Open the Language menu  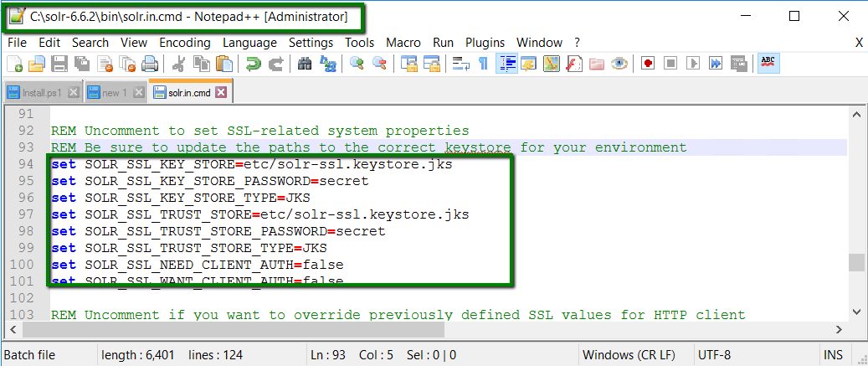[x=249, y=43]
